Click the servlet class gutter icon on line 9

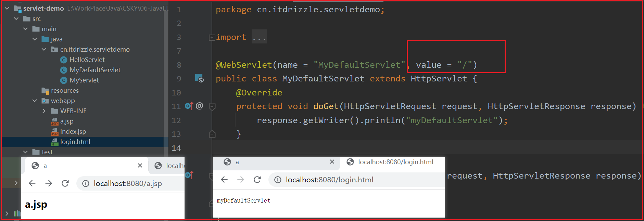pyautogui.click(x=199, y=78)
